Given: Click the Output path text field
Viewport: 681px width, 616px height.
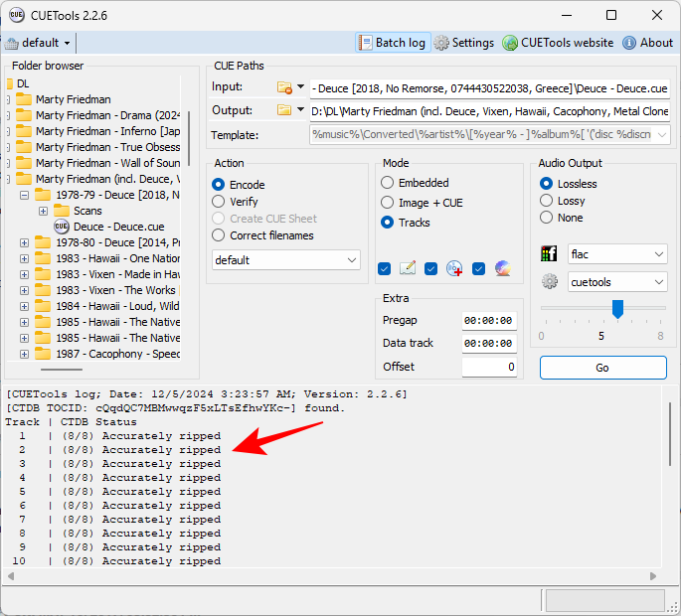Looking at the screenshot, I should [x=489, y=111].
